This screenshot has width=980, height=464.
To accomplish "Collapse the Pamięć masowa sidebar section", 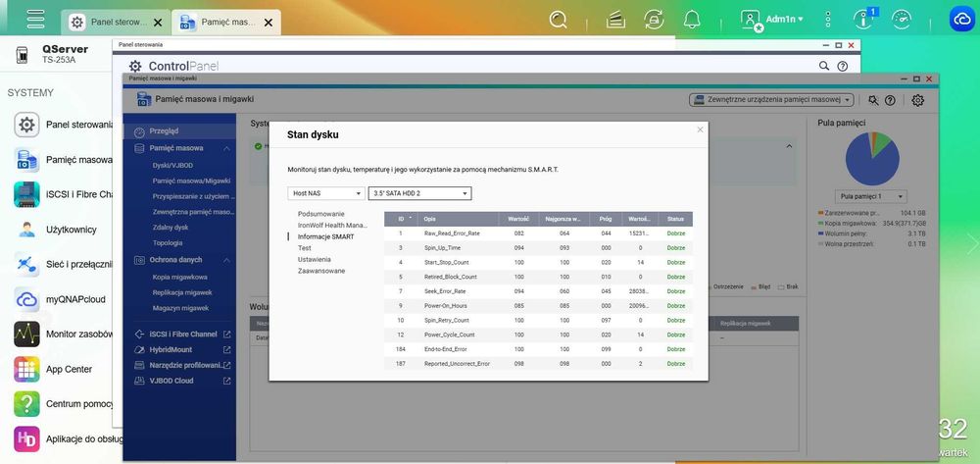I will tap(226, 149).
